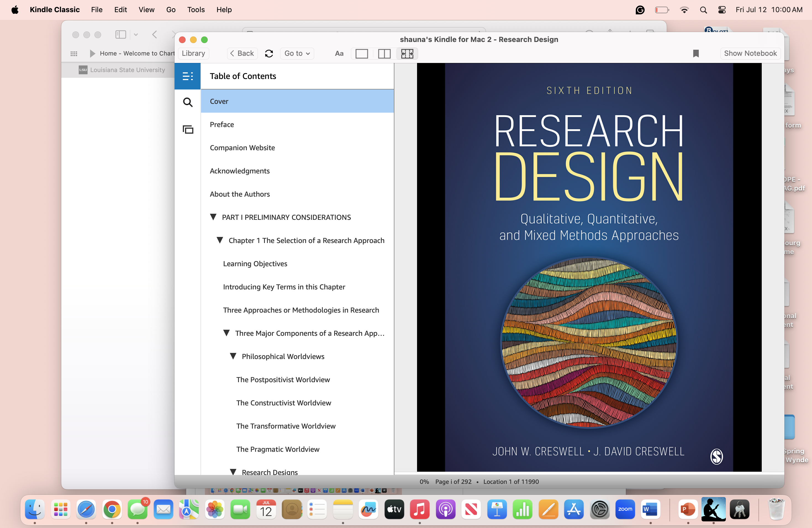Return to Library
812x528 pixels.
[x=193, y=53]
